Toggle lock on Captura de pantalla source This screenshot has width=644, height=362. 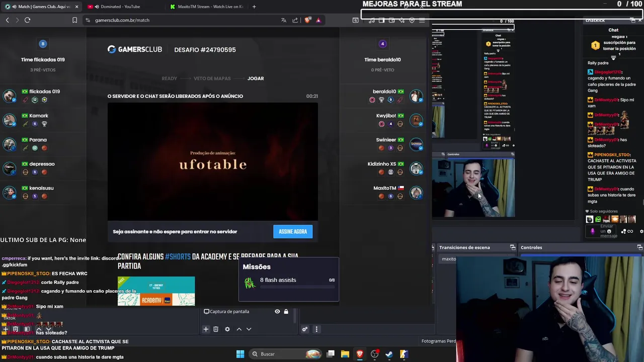(x=286, y=312)
